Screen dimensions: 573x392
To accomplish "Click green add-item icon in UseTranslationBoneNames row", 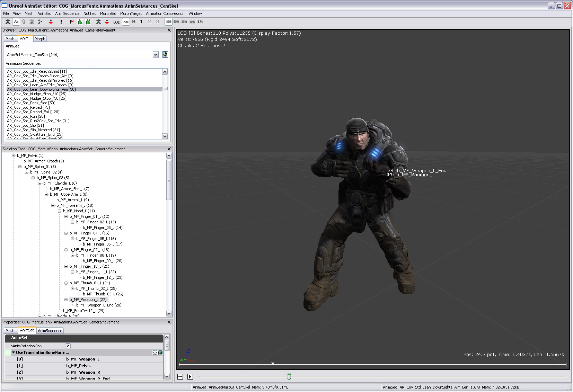I will click(x=160, y=353).
